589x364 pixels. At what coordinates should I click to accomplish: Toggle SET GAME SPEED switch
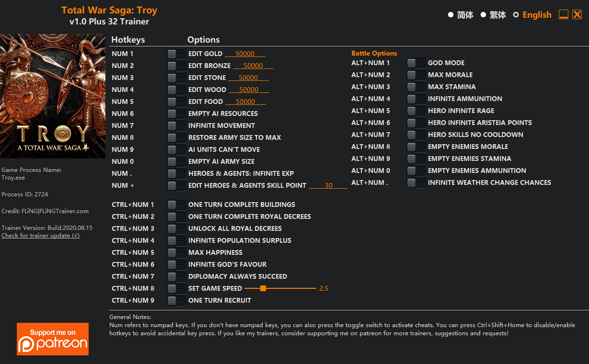click(x=176, y=289)
